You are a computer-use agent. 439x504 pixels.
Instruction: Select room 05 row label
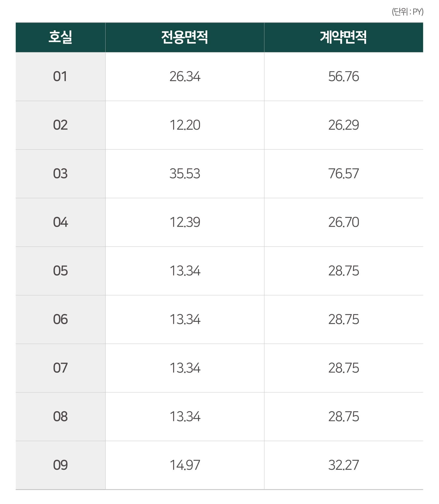tap(61, 271)
